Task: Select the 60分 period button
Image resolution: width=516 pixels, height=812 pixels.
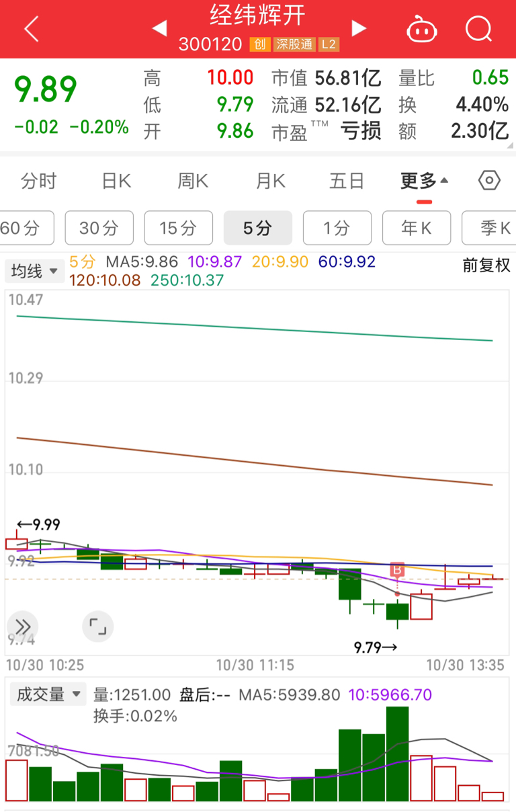Action: tap(27, 228)
